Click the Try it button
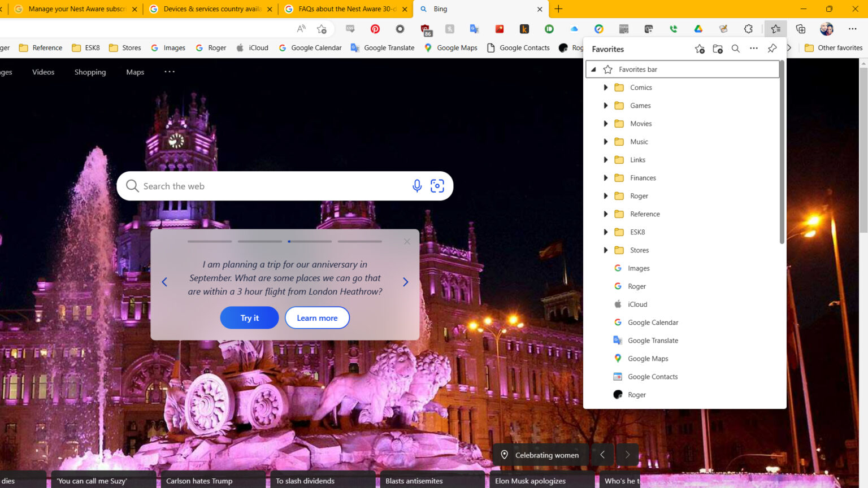868x488 pixels. 249,317
